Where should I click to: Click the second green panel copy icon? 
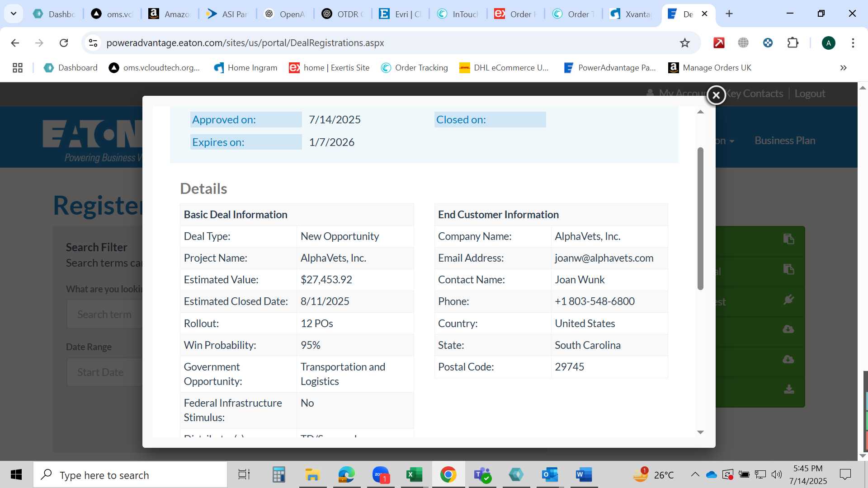tap(788, 269)
